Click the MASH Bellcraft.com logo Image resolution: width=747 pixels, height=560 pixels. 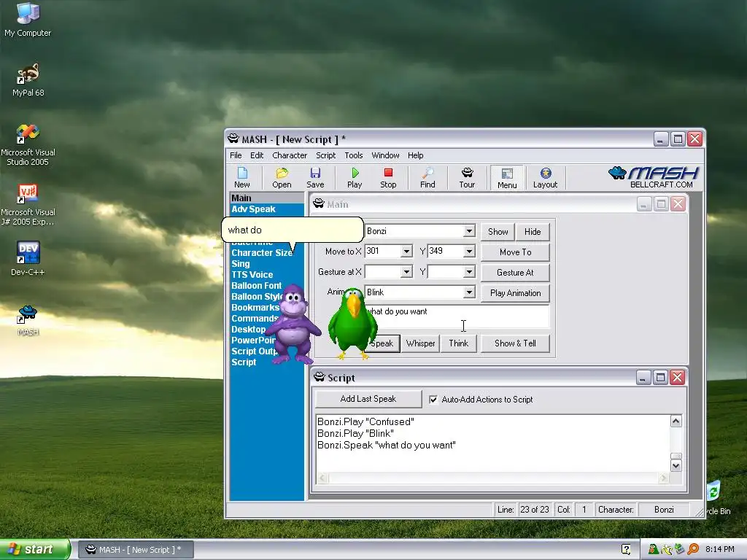point(654,177)
